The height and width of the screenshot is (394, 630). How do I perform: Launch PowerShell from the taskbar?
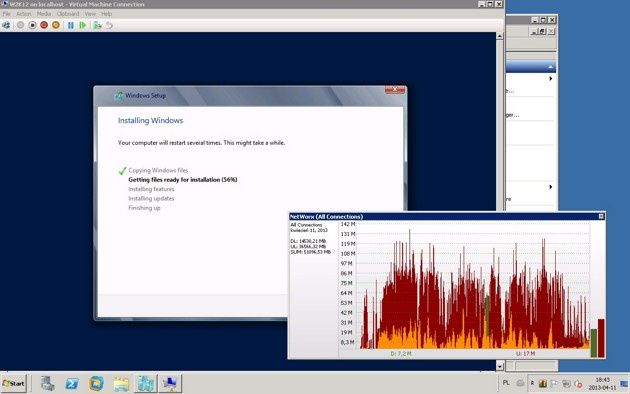coord(72,384)
